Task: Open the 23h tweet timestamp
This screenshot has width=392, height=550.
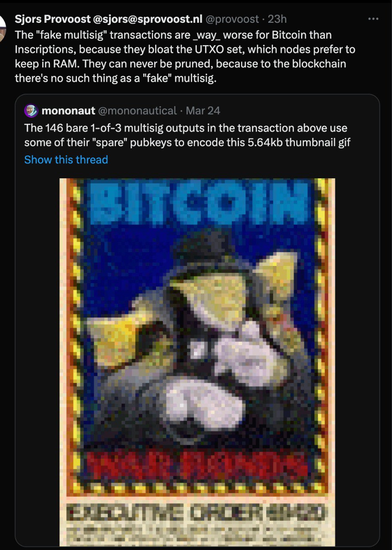Action: coord(277,19)
